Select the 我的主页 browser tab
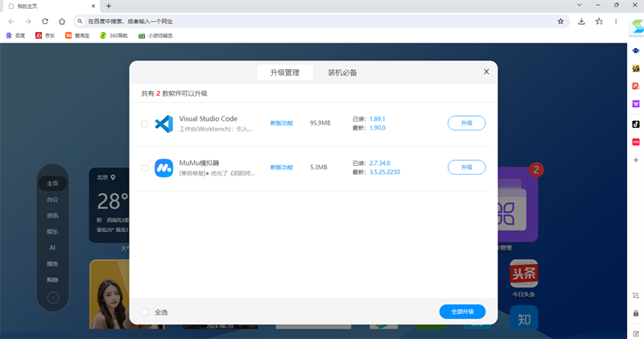The width and height of the screenshot is (644, 339). [x=51, y=6]
